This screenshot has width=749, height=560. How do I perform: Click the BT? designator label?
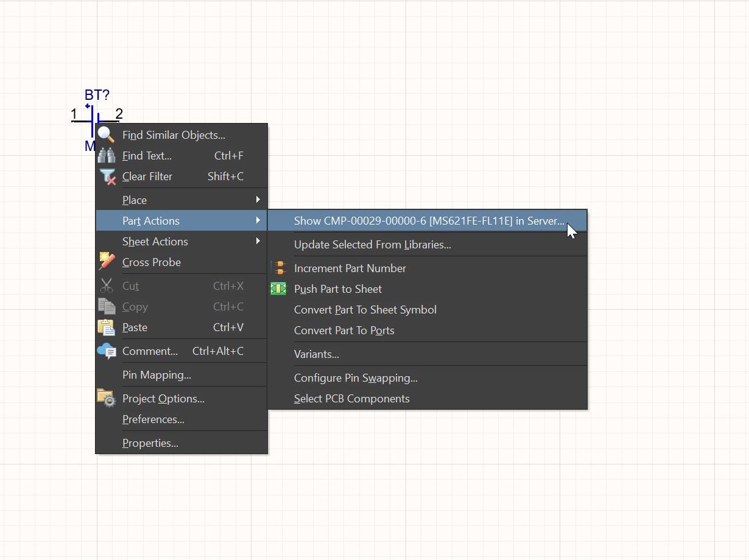(97, 95)
